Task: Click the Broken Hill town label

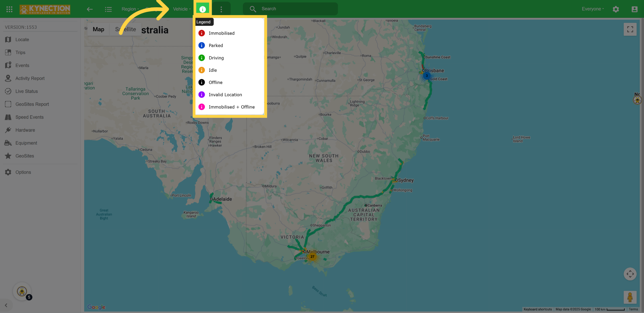Action: (x=263, y=147)
